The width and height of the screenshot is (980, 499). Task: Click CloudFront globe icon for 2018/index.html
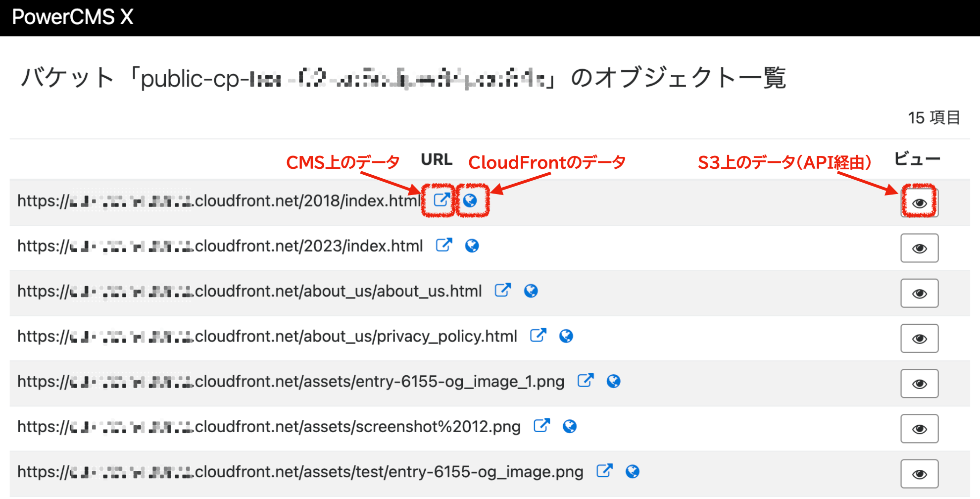472,201
